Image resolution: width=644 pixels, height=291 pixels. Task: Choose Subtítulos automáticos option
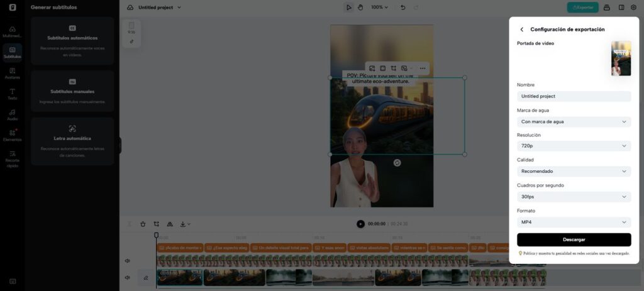click(72, 41)
